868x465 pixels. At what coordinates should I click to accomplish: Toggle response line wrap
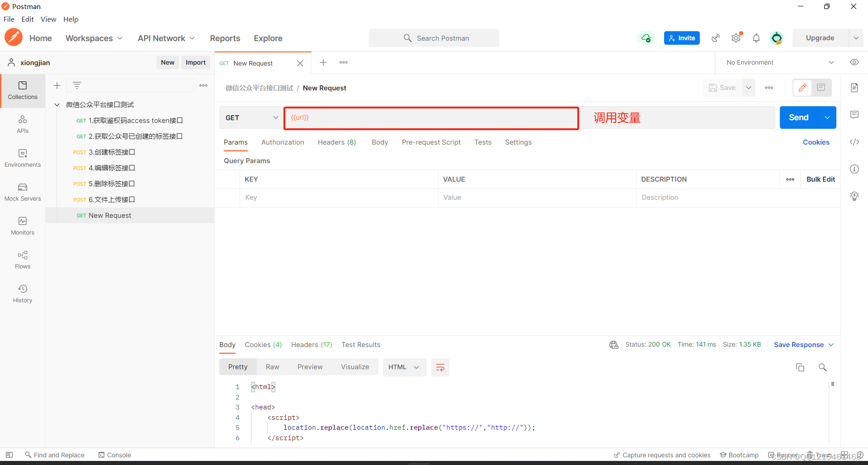(440, 367)
